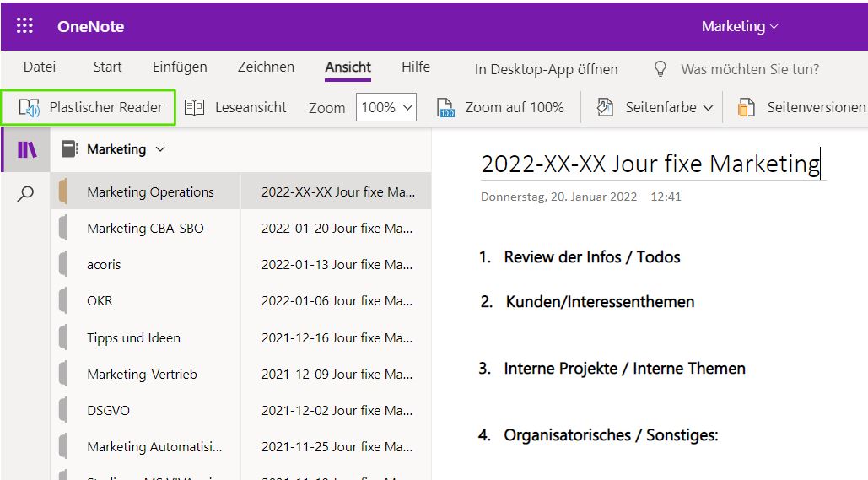Click the text Organisatorisches / Sonstiges:

coord(611,435)
